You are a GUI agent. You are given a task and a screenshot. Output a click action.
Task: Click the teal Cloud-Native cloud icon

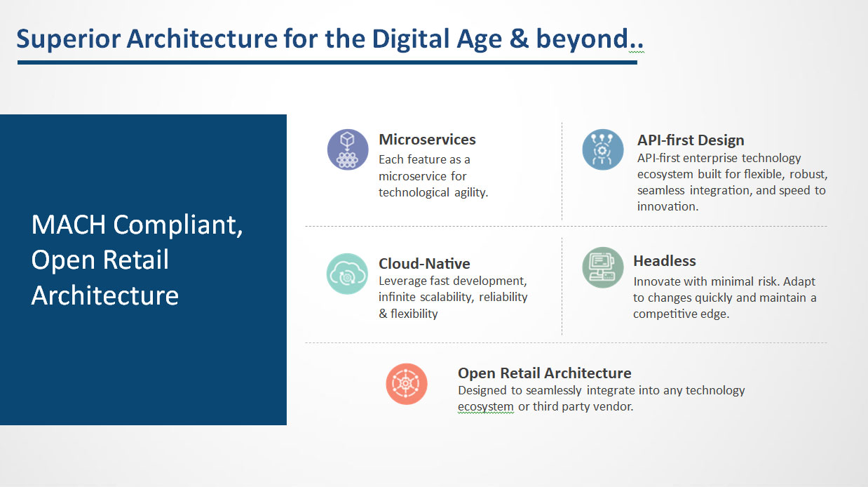[x=347, y=274]
